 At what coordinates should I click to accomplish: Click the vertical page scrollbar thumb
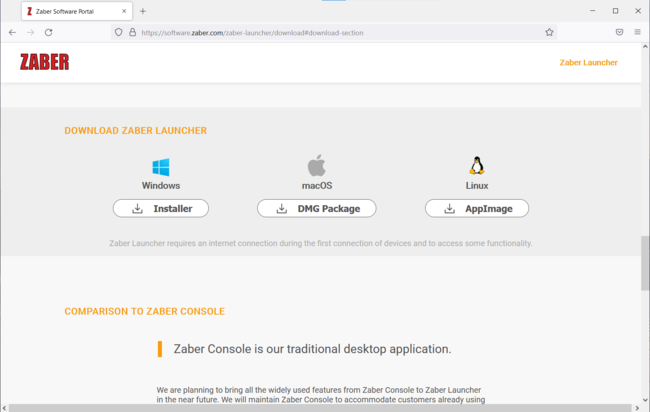[x=644, y=260]
